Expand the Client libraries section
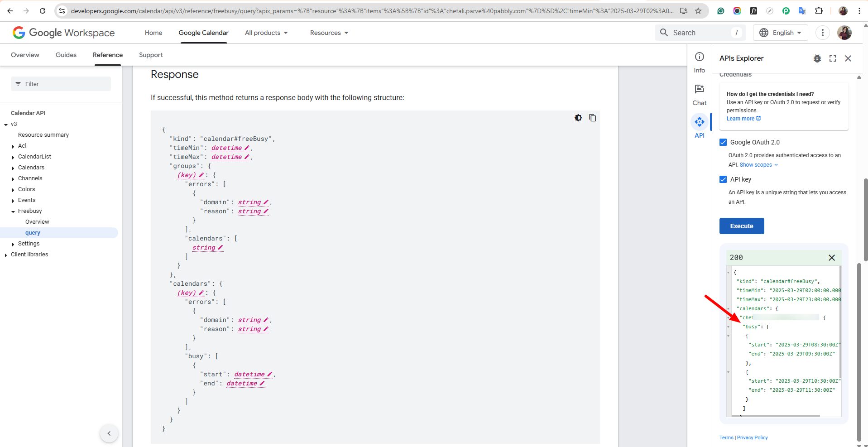Screen dimensions: 868x447 6,255
